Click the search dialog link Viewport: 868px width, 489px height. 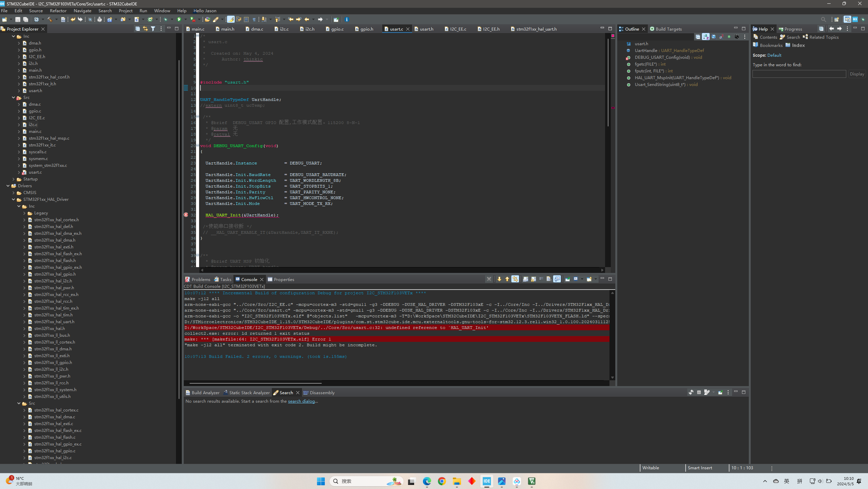point(301,401)
